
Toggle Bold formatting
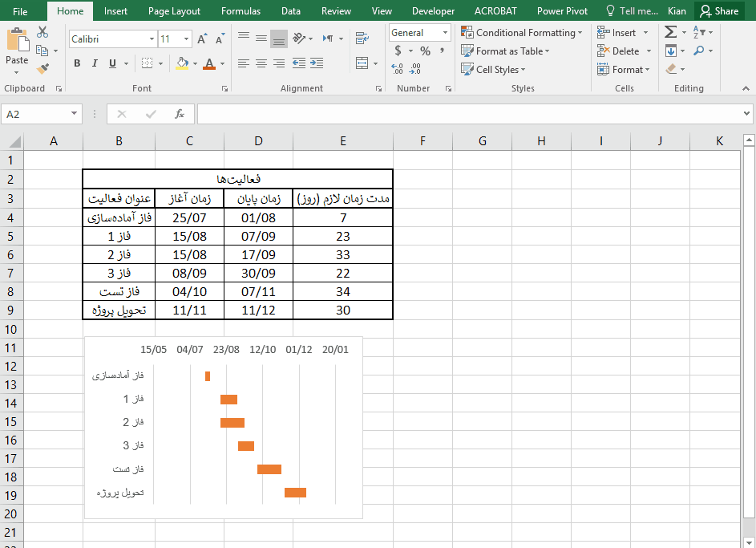(x=77, y=63)
